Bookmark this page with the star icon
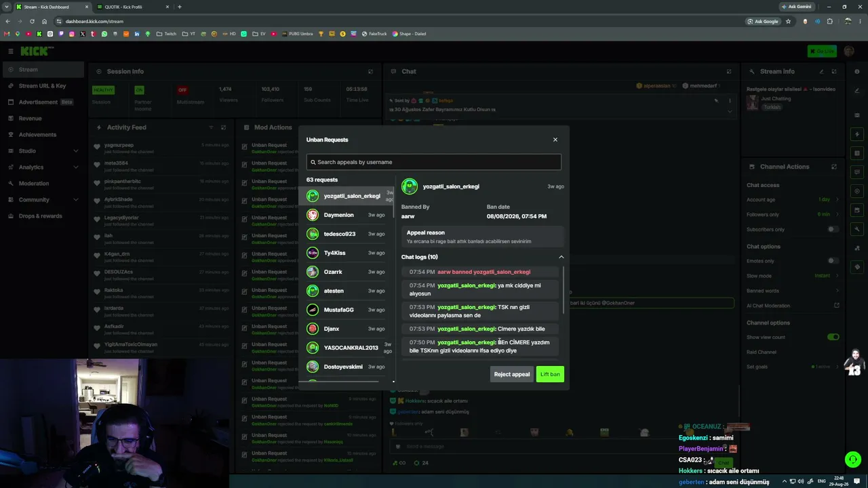 coord(788,21)
